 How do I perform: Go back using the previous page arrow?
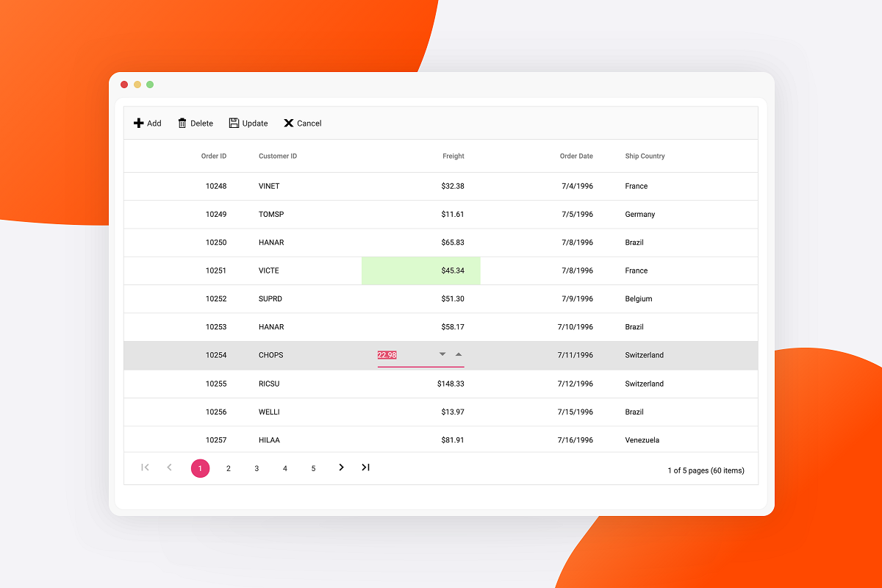click(x=169, y=467)
